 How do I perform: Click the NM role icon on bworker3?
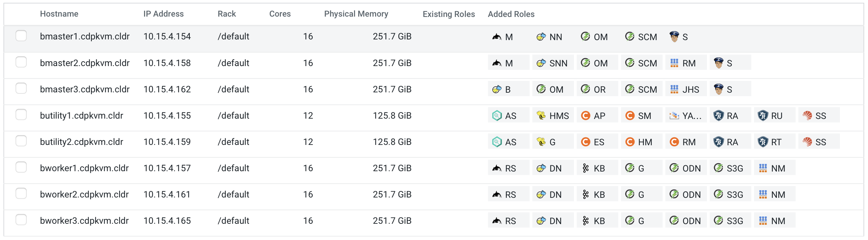(763, 221)
